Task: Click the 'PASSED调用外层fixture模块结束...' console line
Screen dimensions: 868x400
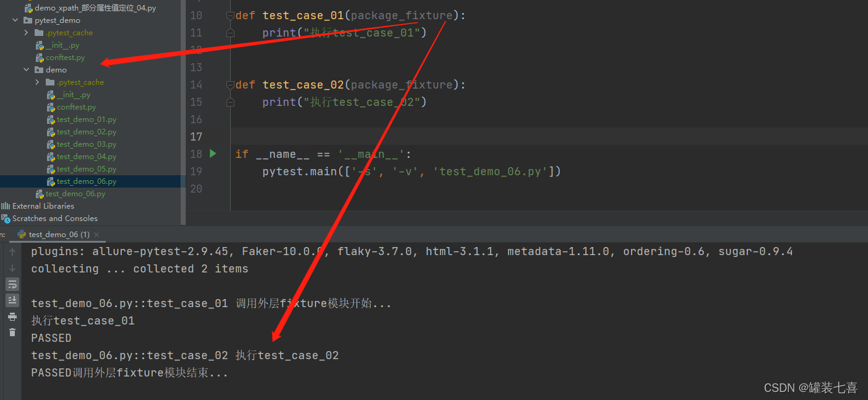Action: point(130,373)
